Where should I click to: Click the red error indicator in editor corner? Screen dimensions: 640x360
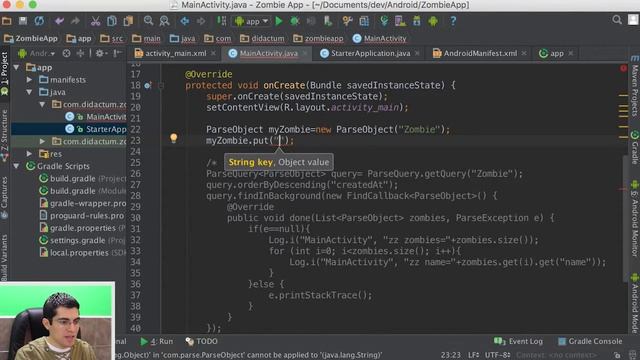[623, 68]
